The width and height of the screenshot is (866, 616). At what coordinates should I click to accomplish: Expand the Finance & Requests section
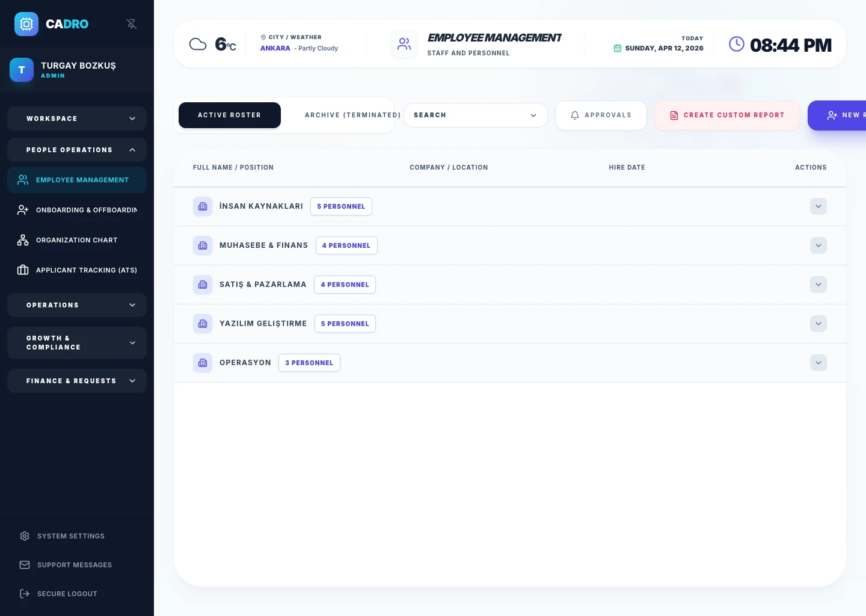click(x=77, y=381)
